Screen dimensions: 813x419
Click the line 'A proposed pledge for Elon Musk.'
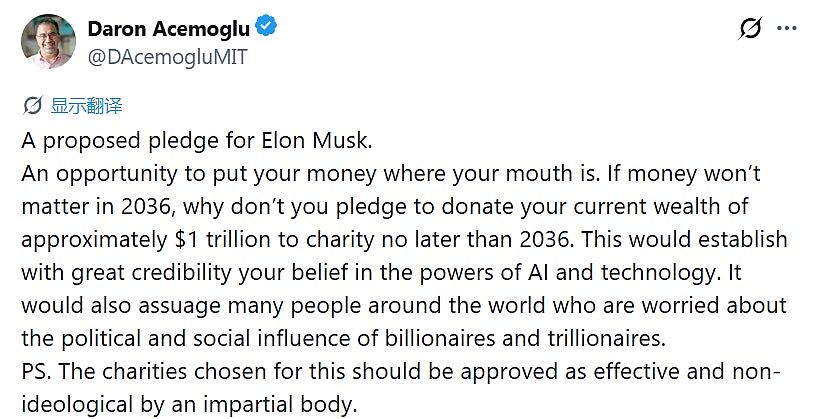(197, 141)
